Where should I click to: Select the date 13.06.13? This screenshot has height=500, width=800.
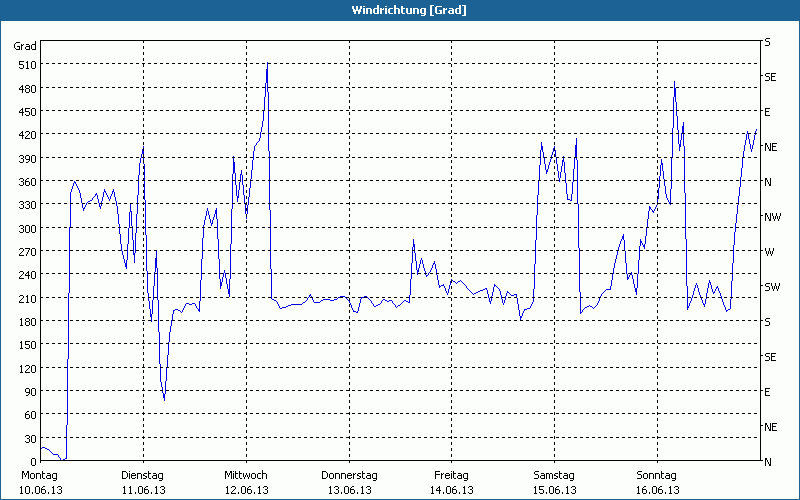coord(349,490)
